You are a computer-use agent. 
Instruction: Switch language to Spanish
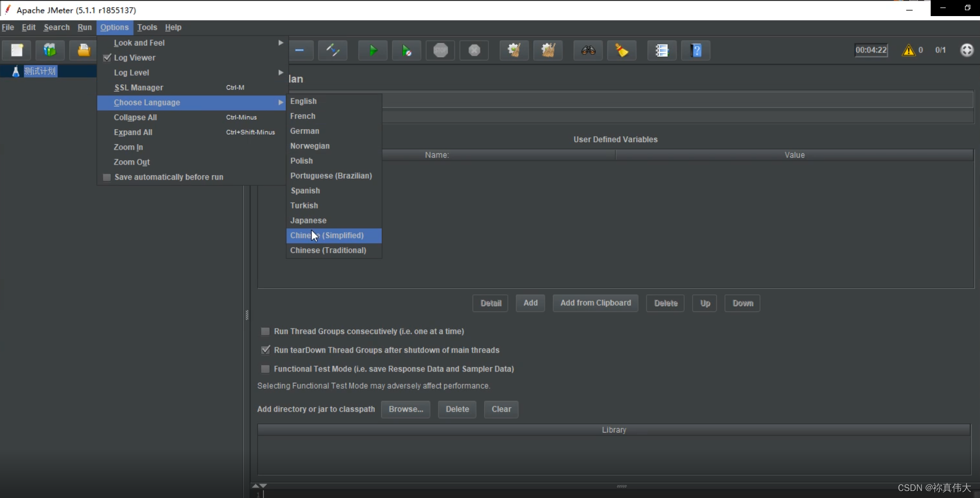[x=334, y=191]
